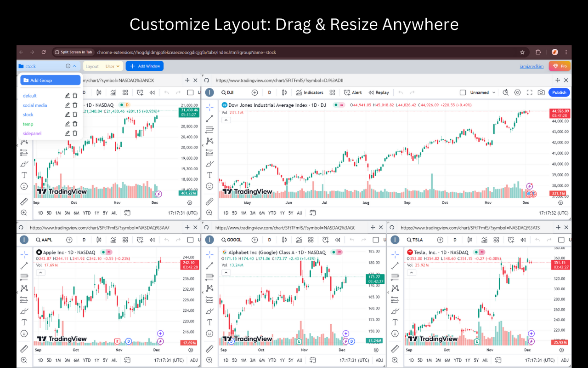Toggle the checkbox in AAPL chart toolbar
Image resolution: width=588 pixels, height=368 pixels.
[190, 240]
